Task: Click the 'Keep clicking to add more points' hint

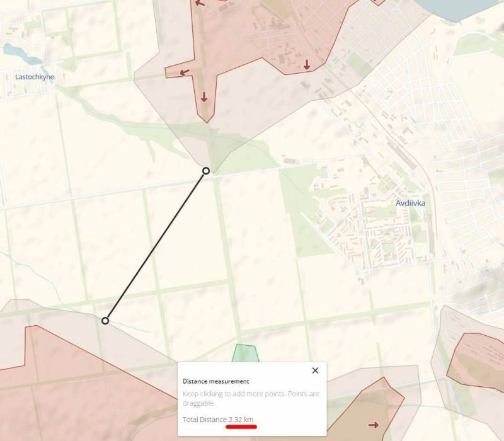Action: (x=251, y=398)
